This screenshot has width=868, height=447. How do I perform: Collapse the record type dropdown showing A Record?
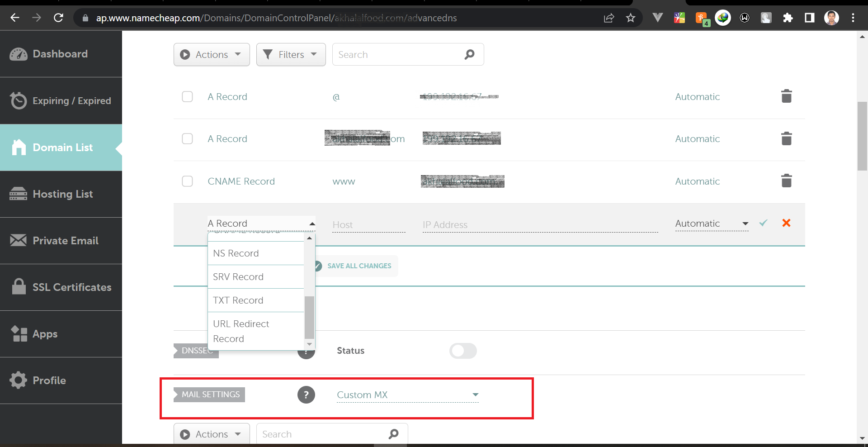click(261, 223)
